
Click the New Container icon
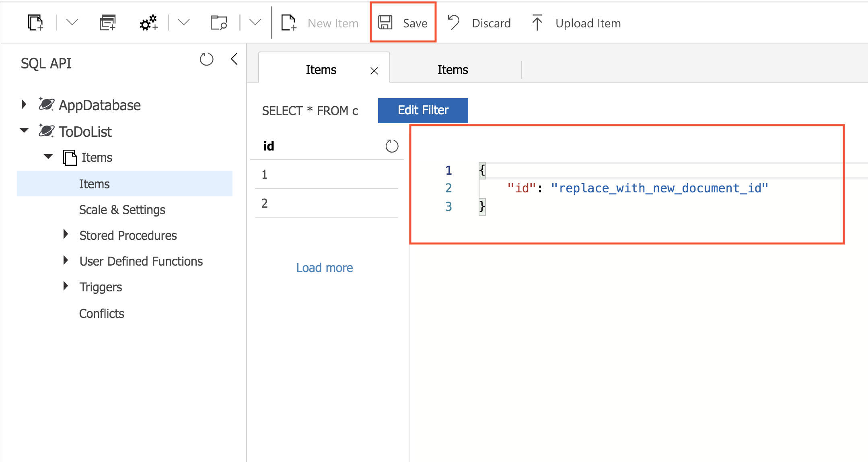click(35, 23)
